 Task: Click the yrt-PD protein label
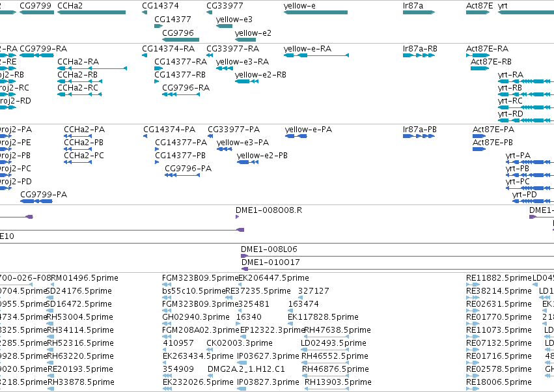click(524, 195)
